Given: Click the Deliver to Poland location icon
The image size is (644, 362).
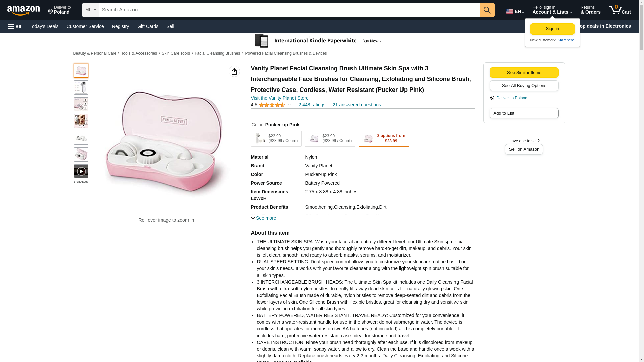Looking at the screenshot, I should click(492, 98).
